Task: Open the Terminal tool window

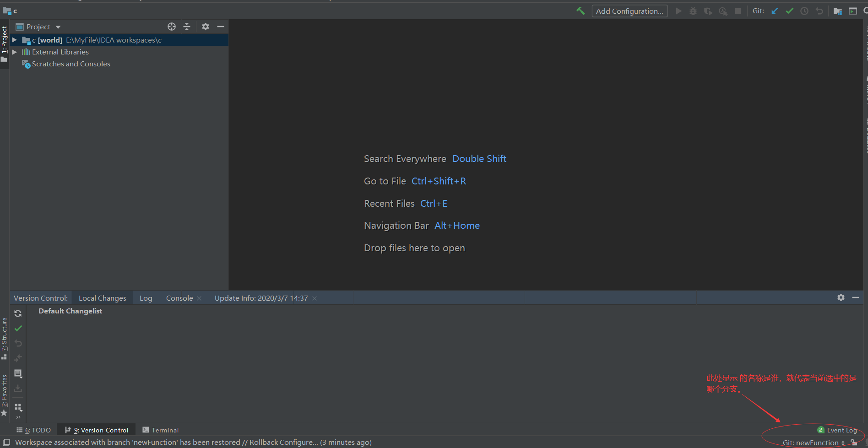Action: 161,430
